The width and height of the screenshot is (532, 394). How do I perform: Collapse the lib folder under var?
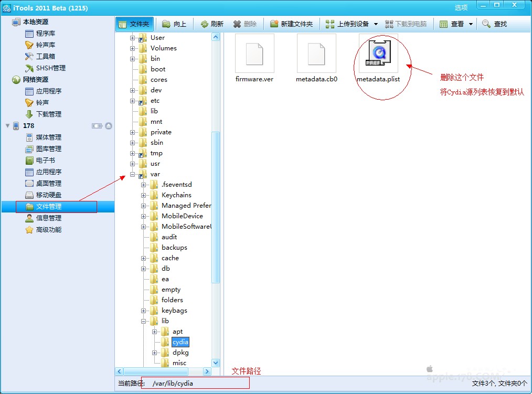pos(144,322)
